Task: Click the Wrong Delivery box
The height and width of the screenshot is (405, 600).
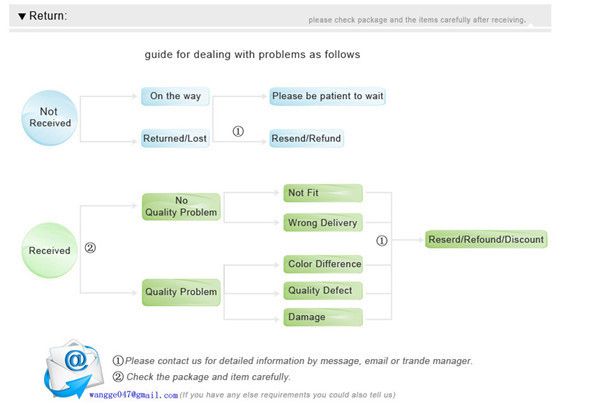Action: point(323,223)
